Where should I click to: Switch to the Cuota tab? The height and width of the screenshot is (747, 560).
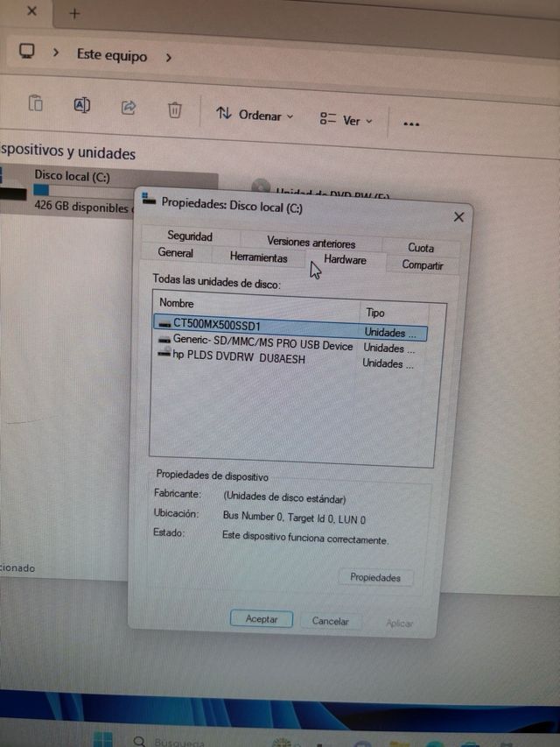tap(421, 248)
